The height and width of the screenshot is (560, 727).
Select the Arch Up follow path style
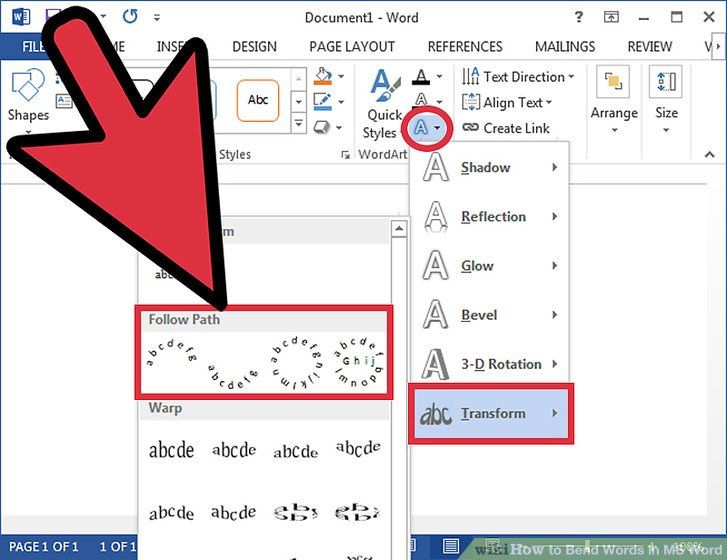click(172, 354)
